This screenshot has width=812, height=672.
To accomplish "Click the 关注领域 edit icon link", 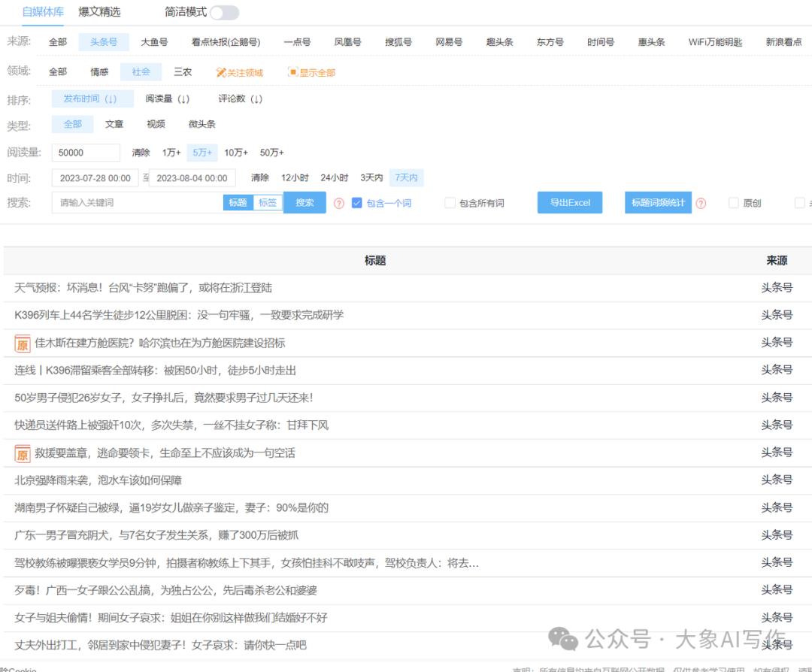I will point(239,72).
